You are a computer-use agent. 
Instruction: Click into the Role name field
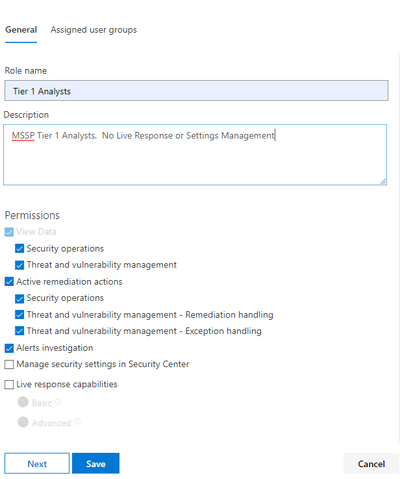point(196,91)
